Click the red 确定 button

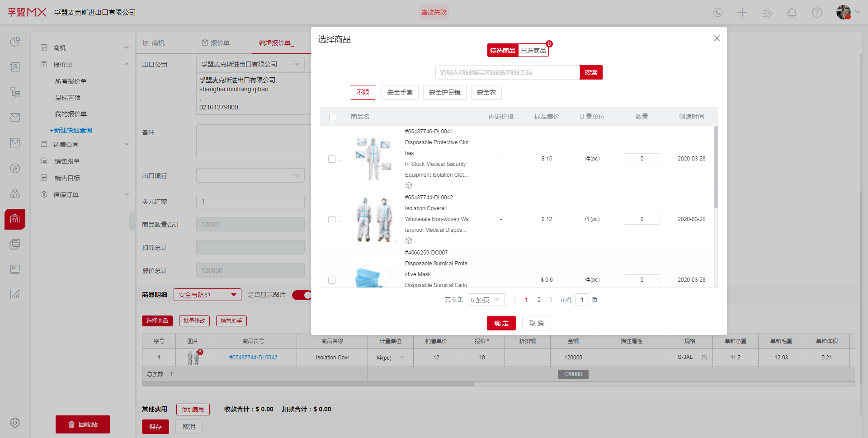[x=501, y=323]
